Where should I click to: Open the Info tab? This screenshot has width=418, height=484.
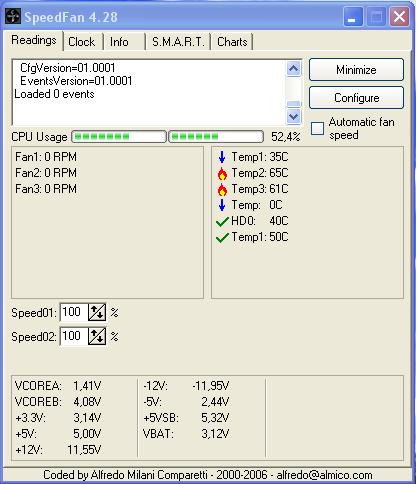tap(124, 42)
